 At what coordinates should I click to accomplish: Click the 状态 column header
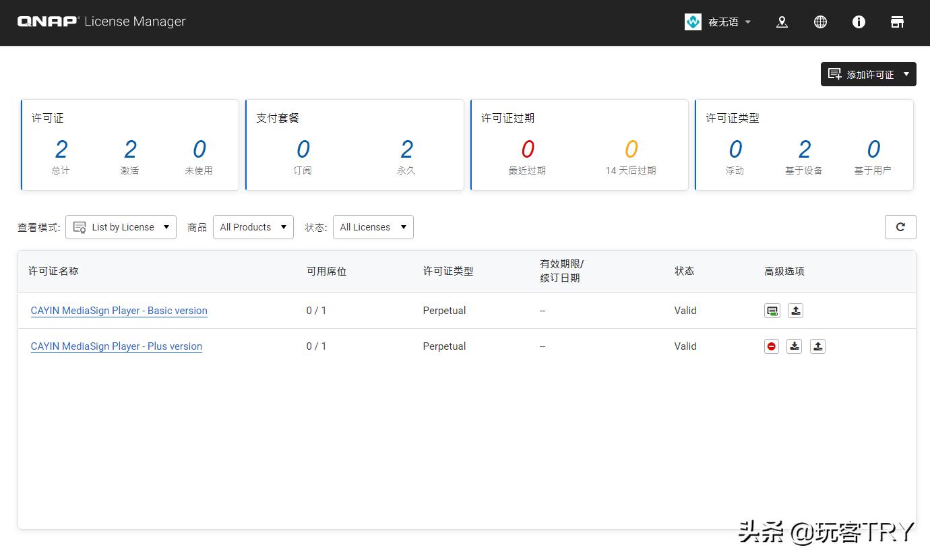(684, 271)
